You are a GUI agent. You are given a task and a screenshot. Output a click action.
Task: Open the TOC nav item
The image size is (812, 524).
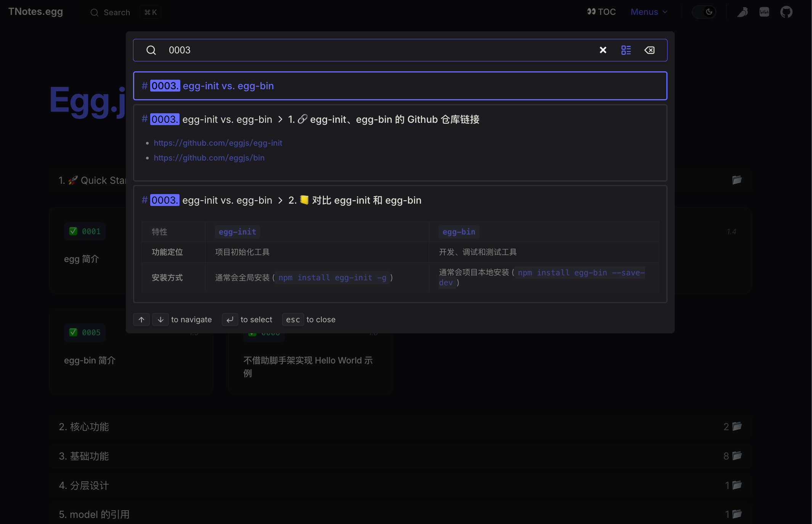click(601, 12)
